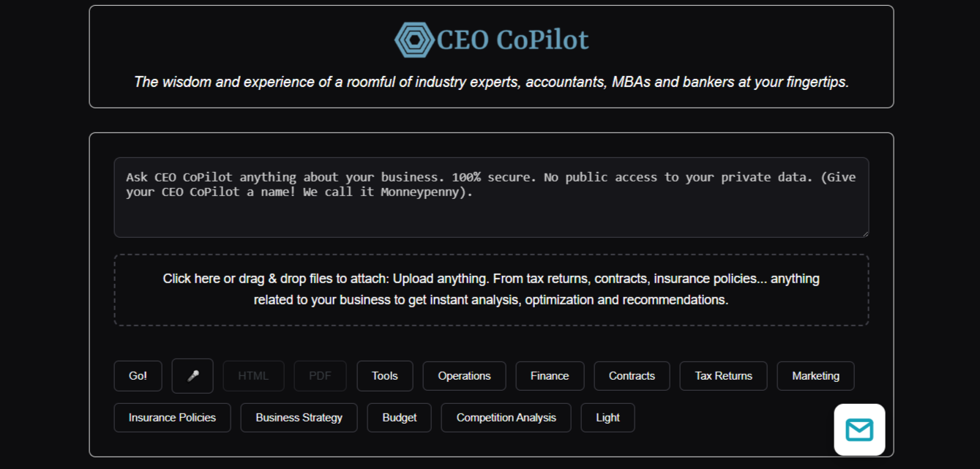The height and width of the screenshot is (469, 980).
Task: Click the CEO CoPilot hexagon logo
Action: tap(414, 40)
